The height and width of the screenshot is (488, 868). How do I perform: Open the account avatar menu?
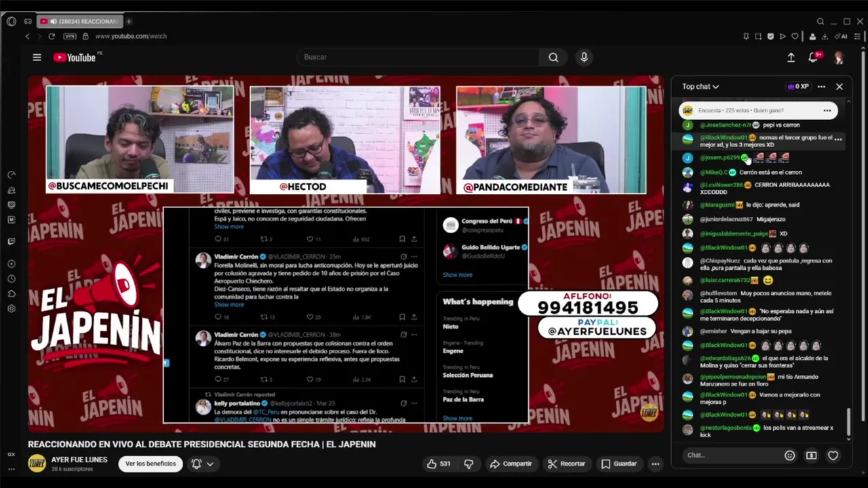[839, 58]
